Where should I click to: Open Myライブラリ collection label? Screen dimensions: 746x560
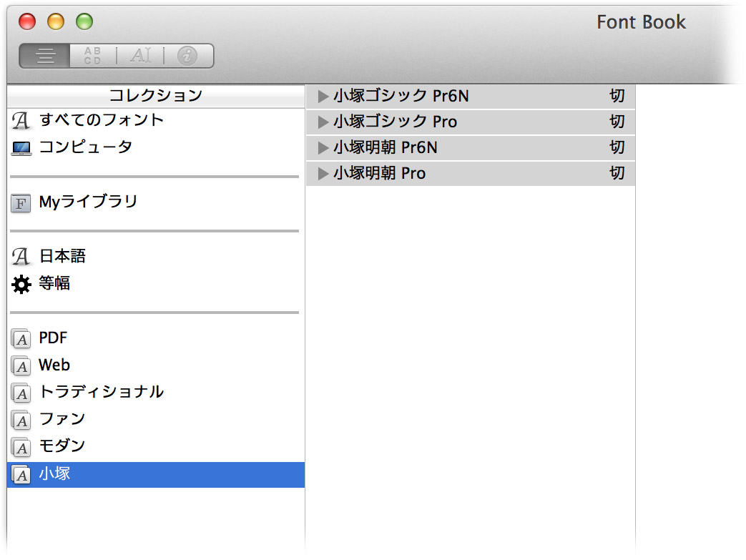point(89,202)
